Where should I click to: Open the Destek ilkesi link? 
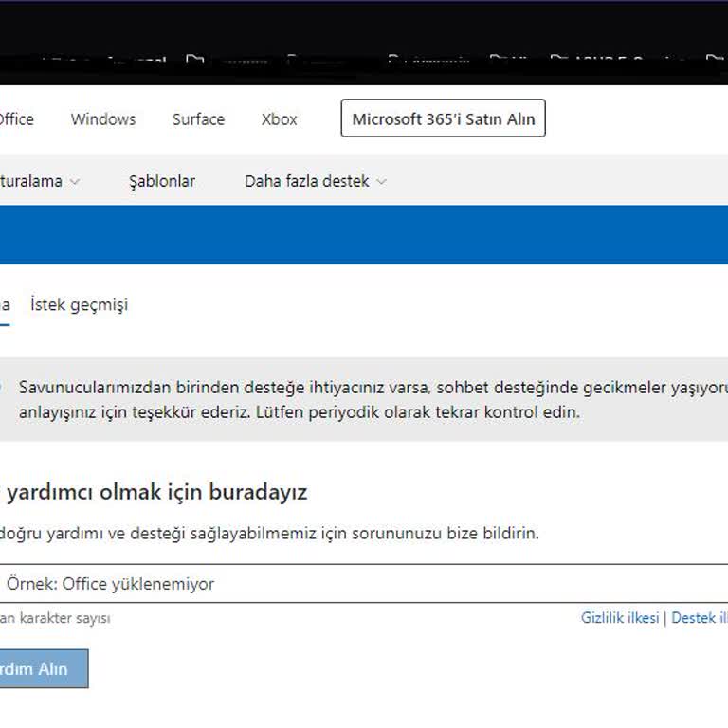point(700,618)
